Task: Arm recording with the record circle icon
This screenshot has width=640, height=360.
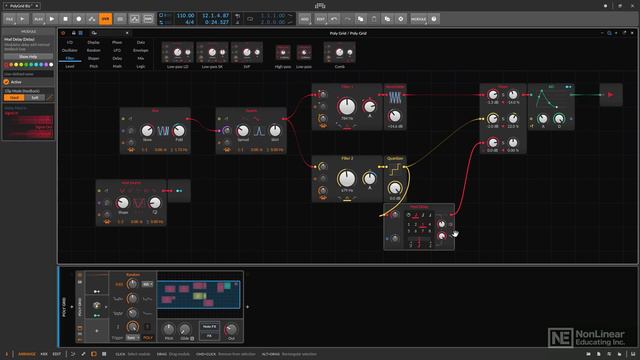Action: (x=79, y=19)
